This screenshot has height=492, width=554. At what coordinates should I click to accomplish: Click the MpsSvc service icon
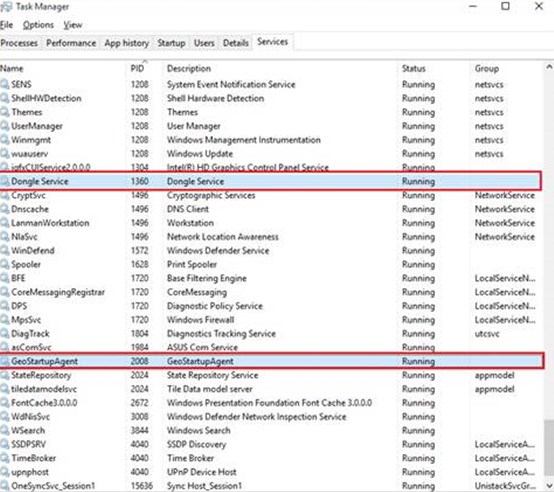5,320
